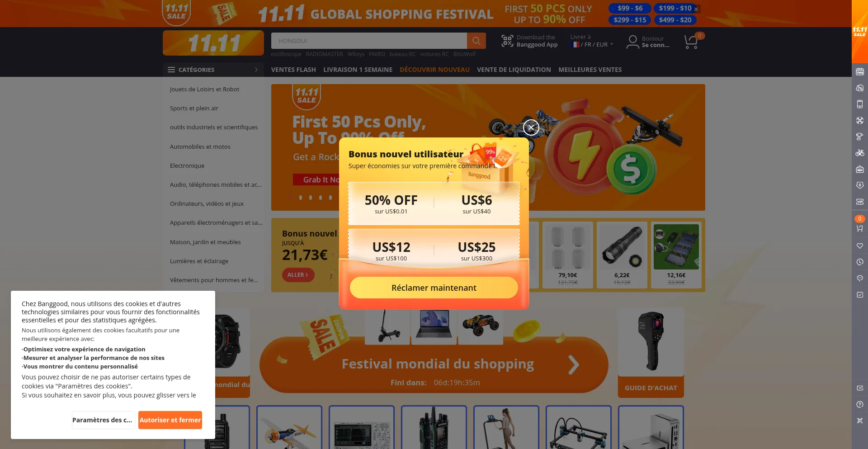The height and width of the screenshot is (449, 868).
Task: Close the new user bonus popup
Action: [x=531, y=128]
